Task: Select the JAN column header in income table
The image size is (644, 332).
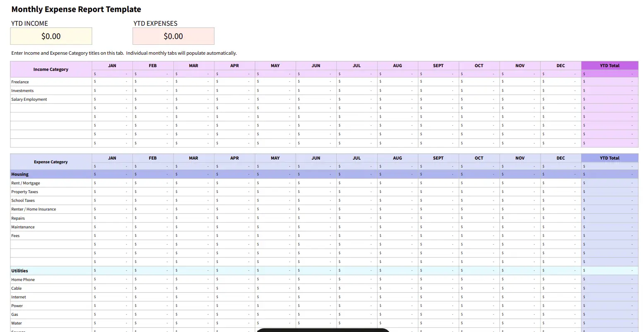Action: pos(112,65)
